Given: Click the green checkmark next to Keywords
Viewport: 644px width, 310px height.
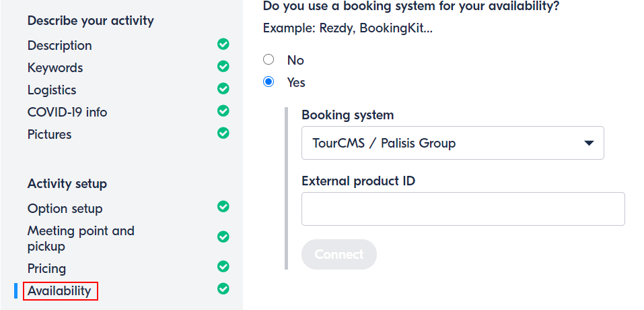Looking at the screenshot, I should coord(223,66).
